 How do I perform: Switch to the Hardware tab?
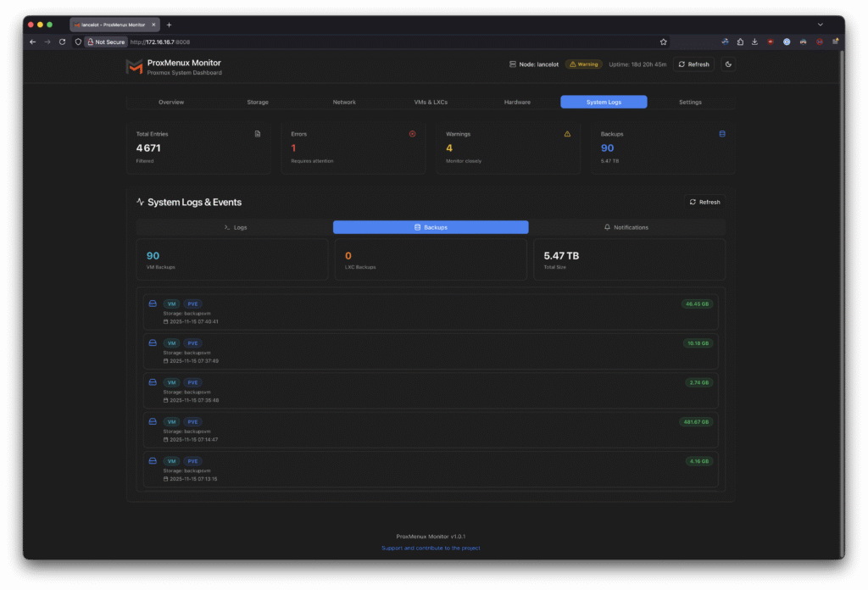(517, 102)
